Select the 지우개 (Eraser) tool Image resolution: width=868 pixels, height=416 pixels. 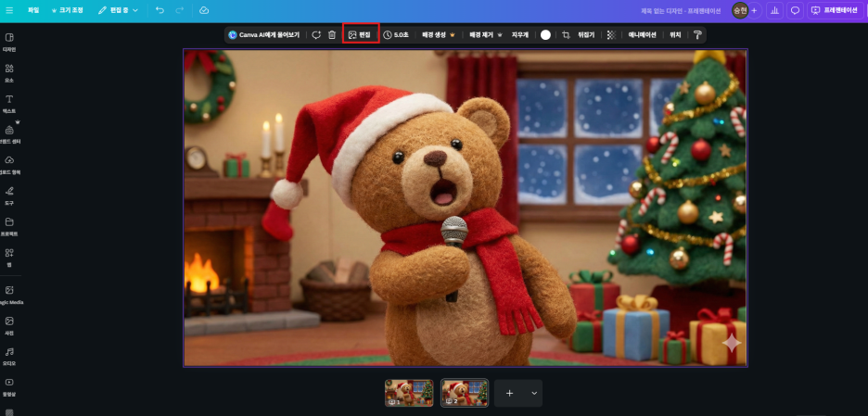point(520,35)
